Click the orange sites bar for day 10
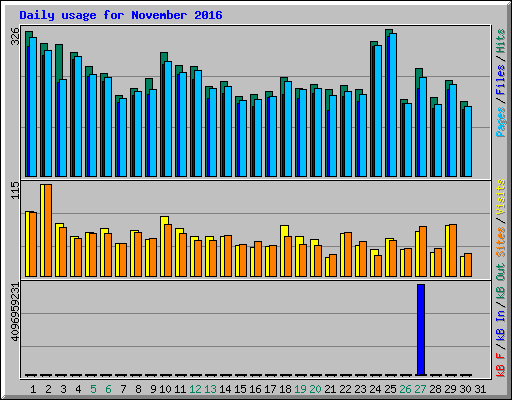512x400 pixels. click(168, 250)
